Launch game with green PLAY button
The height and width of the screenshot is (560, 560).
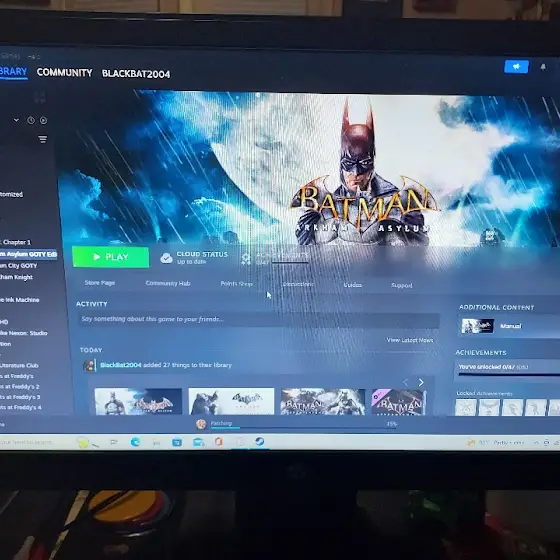[111, 257]
